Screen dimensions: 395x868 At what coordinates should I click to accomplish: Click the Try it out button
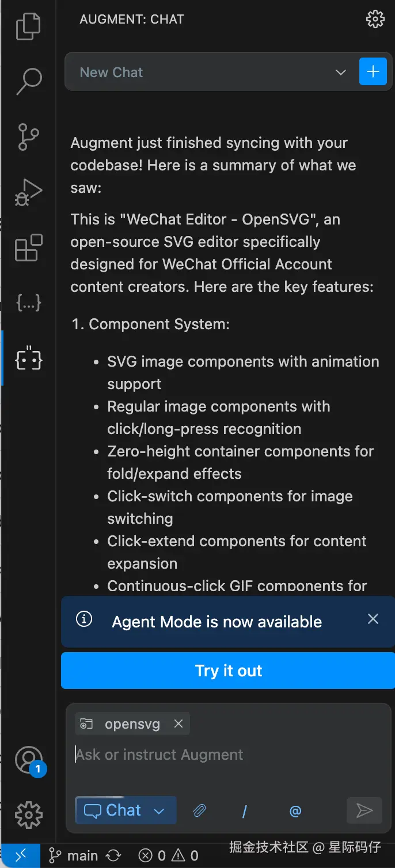click(x=228, y=671)
